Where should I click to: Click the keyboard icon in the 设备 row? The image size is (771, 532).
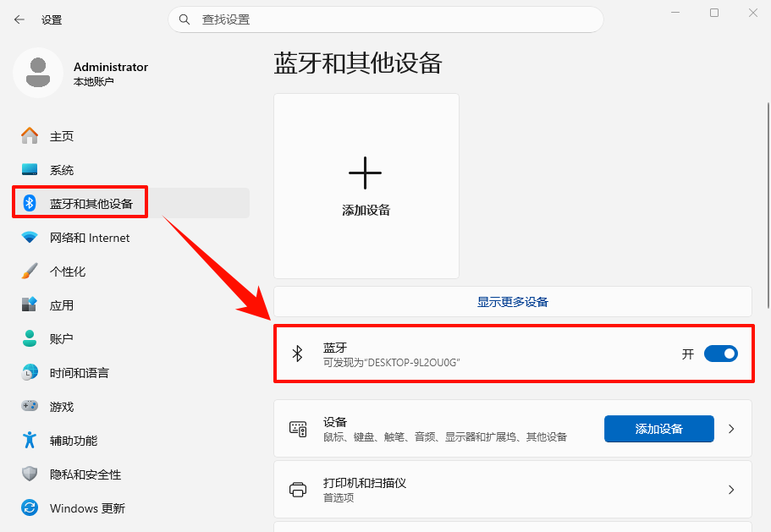coord(298,429)
